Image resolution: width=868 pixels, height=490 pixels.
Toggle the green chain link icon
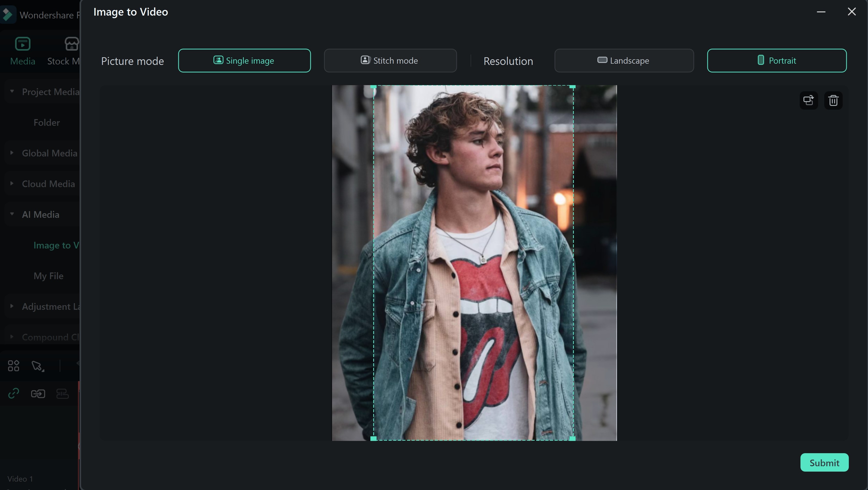[x=14, y=393]
